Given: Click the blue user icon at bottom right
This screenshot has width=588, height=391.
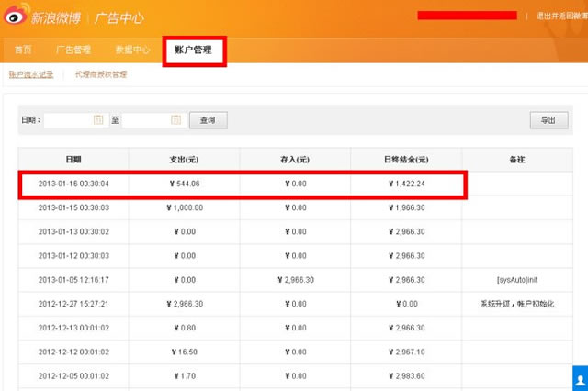Looking at the screenshot, I should pos(580,377).
